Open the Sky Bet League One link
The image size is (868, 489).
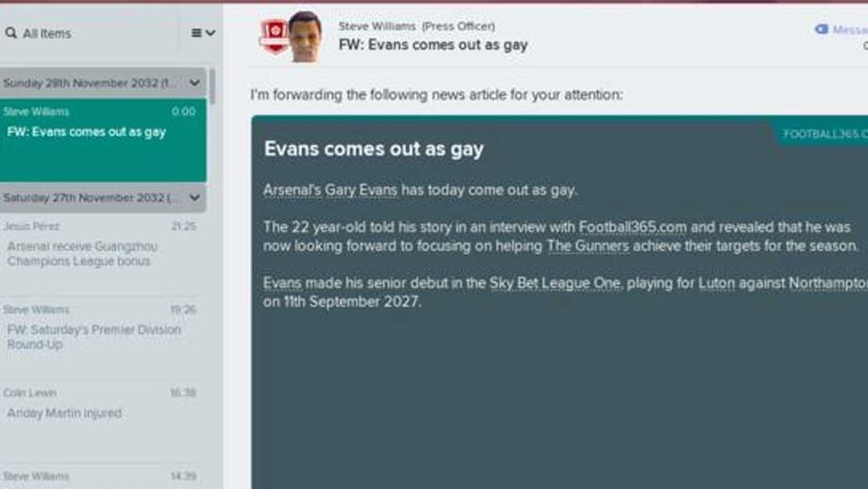tap(555, 283)
